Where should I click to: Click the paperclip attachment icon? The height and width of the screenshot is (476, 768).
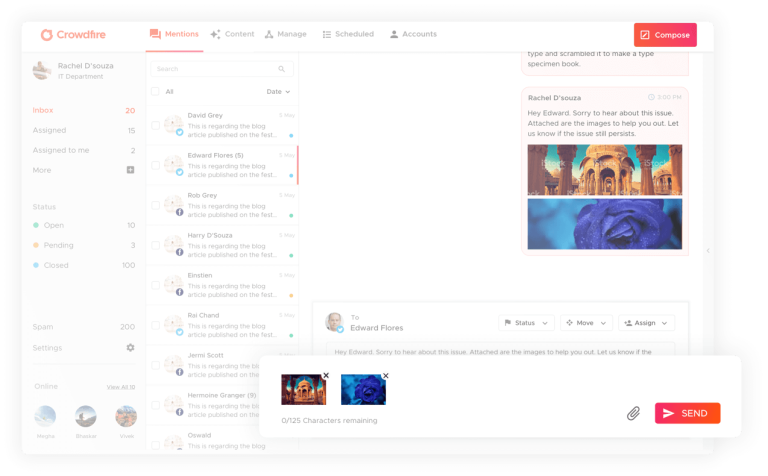[633, 413]
